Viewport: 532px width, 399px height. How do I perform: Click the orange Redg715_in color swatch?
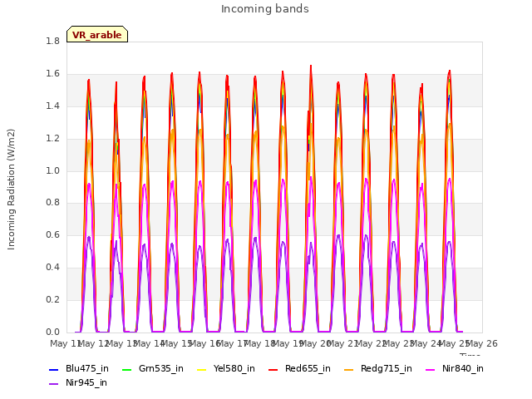point(348,369)
